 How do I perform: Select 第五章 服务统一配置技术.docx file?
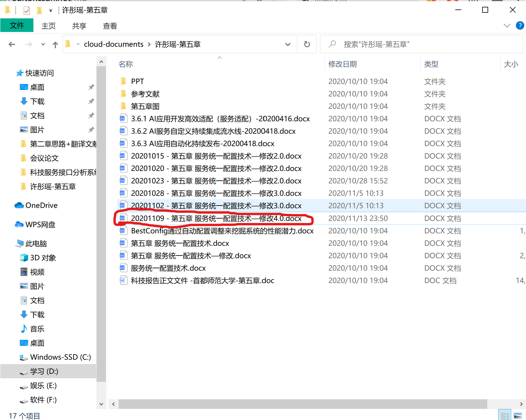[180, 243]
